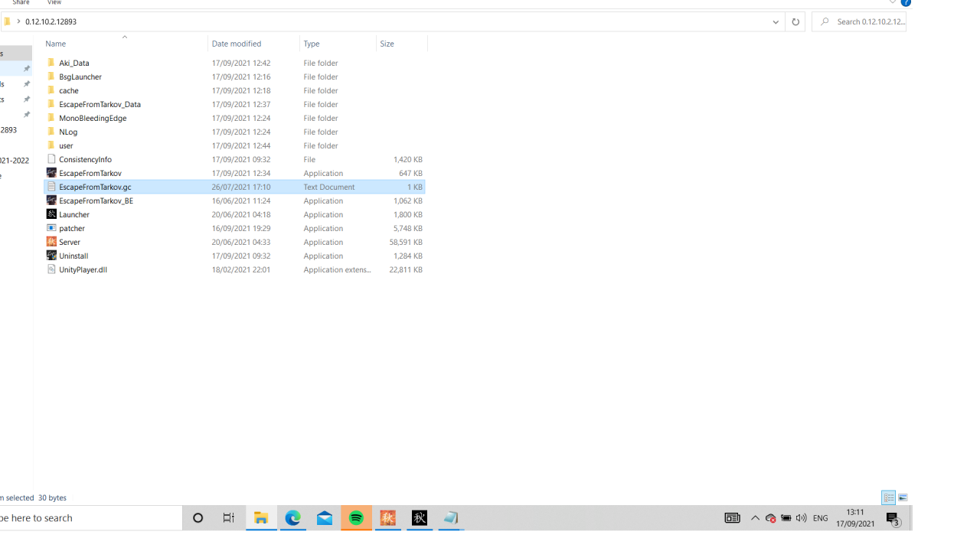
Task: Select the EscapeFromTarkov_Data name
Action: pos(100,104)
